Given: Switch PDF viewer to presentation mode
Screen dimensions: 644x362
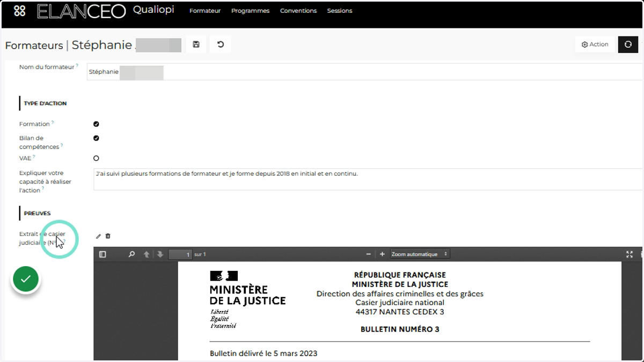Looking at the screenshot, I should pyautogui.click(x=630, y=254).
